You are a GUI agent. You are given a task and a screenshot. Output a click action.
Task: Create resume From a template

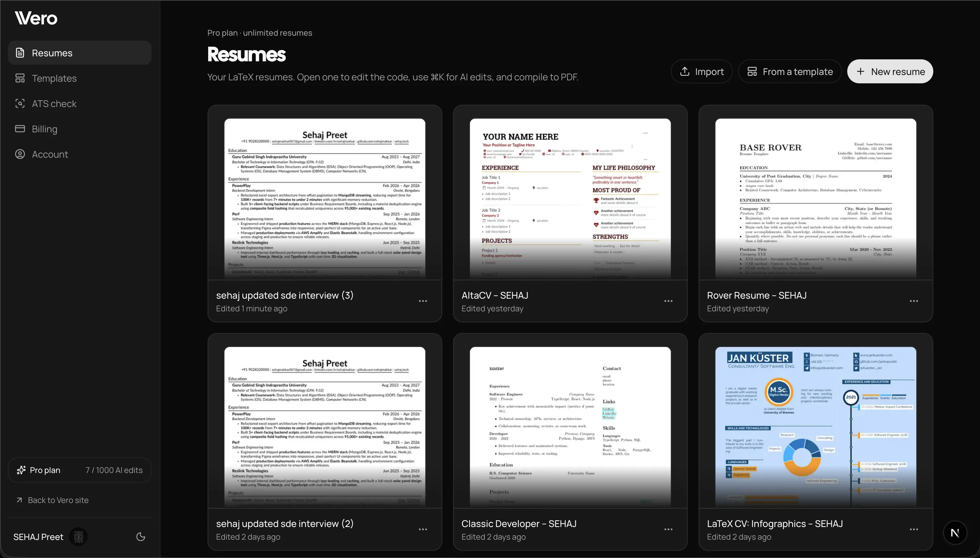pyautogui.click(x=790, y=71)
